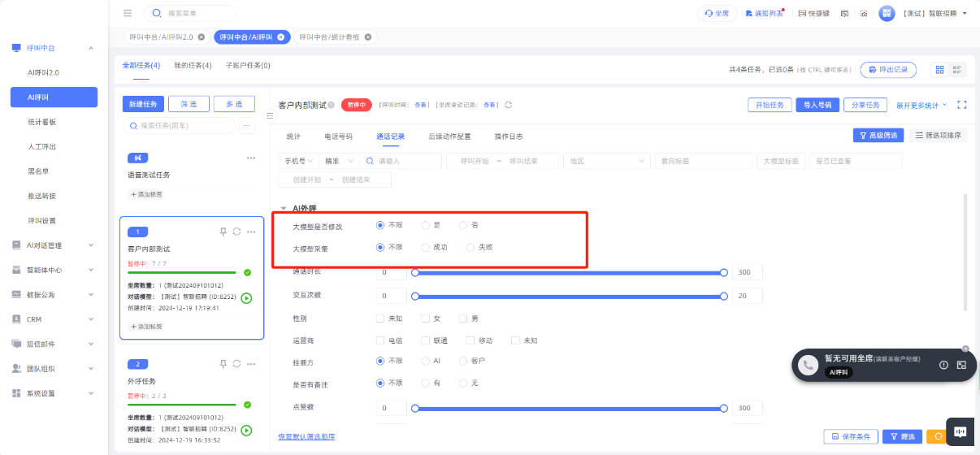The height and width of the screenshot is (455, 980).
Task: Select 失败 for 大模型采集
Action: [470, 247]
